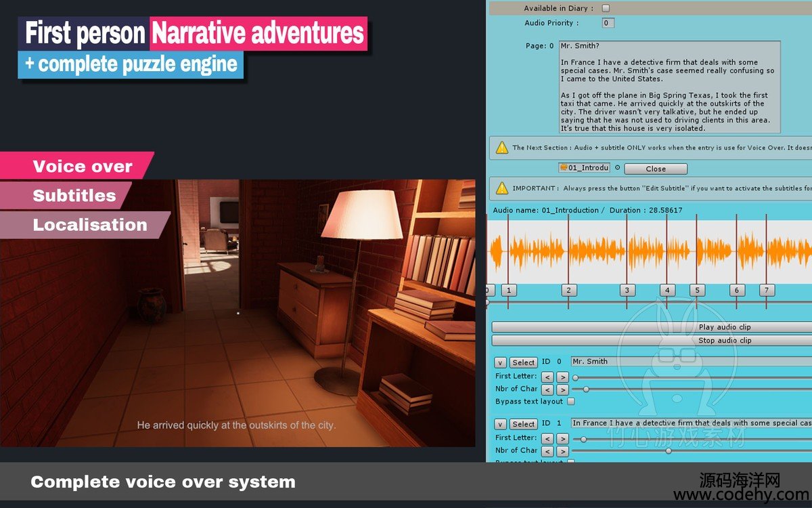Select waveform marker 4

click(667, 290)
